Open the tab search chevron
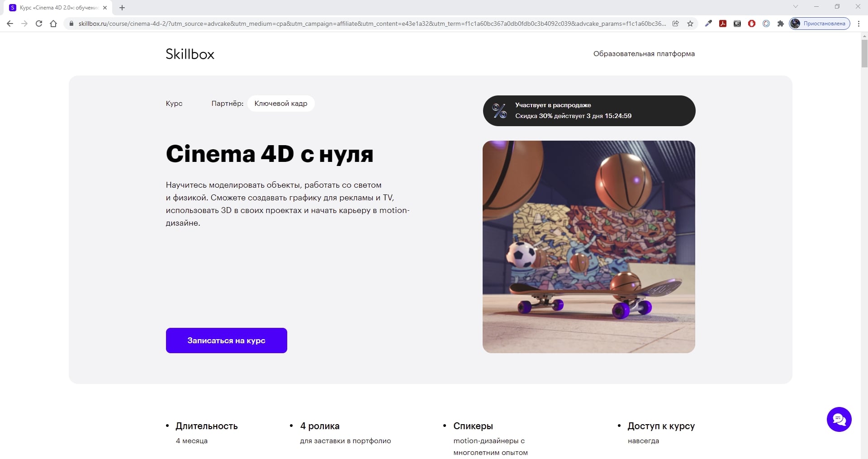Viewport: 868px width, 459px height. click(796, 7)
